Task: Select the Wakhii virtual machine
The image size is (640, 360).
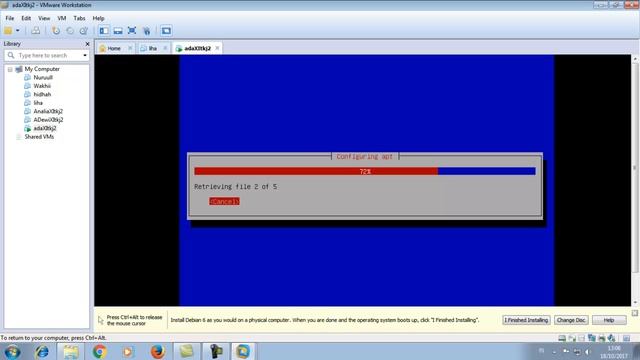Action: click(42, 86)
